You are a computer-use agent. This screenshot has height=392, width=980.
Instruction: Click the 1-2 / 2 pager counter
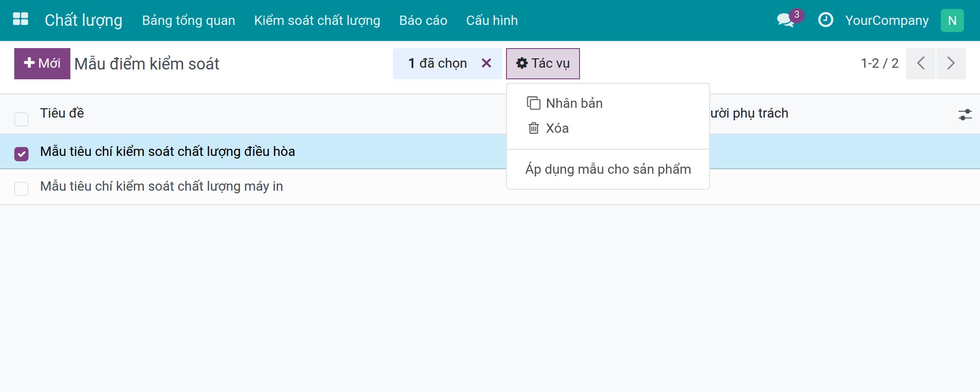tap(880, 63)
